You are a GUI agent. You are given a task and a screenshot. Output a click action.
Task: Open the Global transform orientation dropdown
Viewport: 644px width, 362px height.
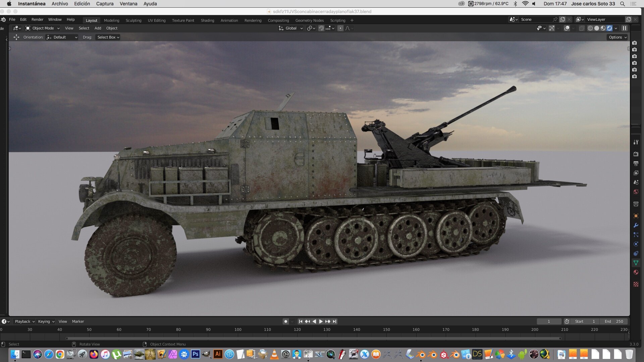(x=291, y=28)
